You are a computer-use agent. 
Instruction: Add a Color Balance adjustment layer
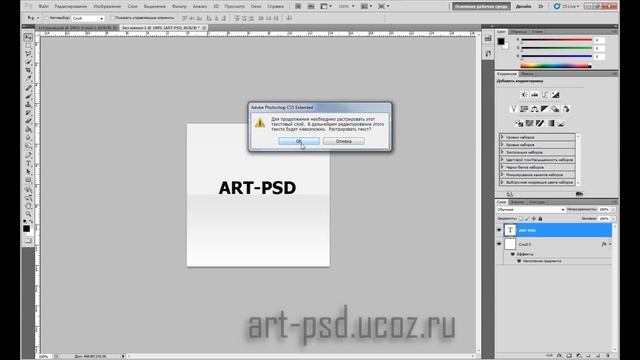[x=534, y=109]
